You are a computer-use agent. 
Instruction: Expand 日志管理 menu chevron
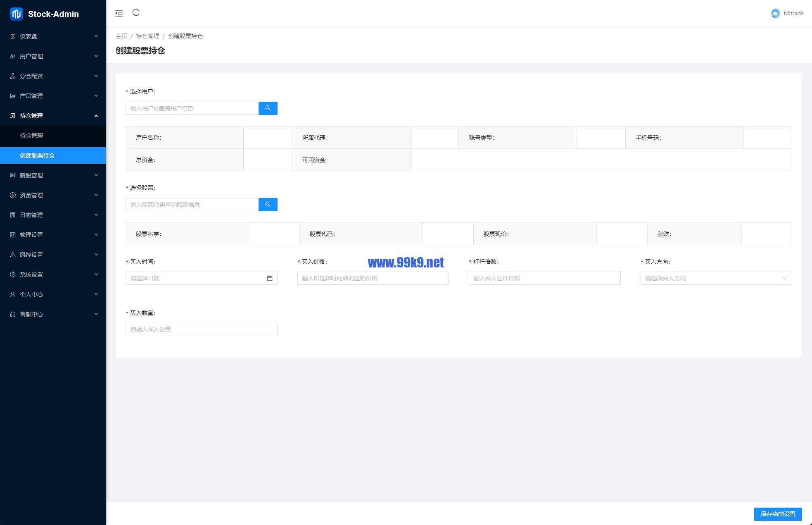point(96,215)
